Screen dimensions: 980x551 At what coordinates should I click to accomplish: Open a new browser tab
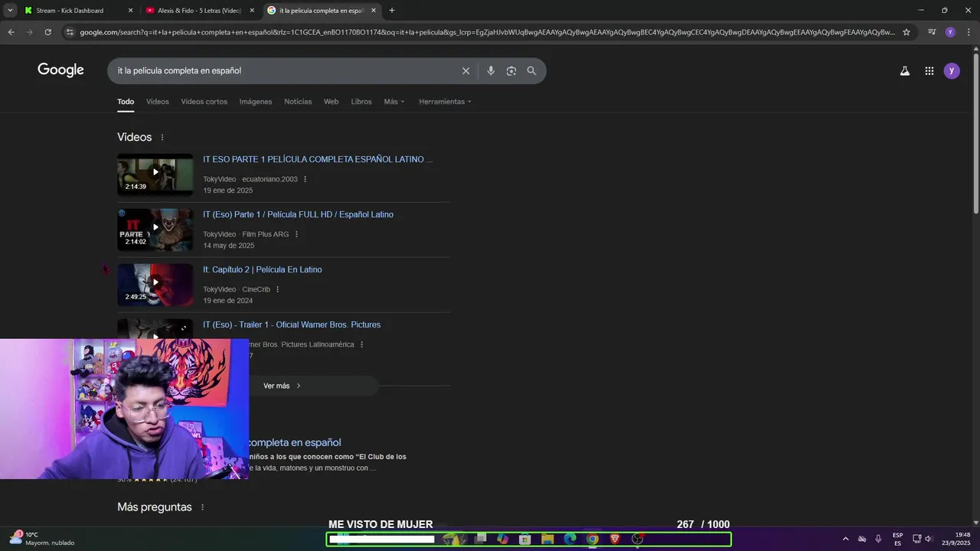click(x=391, y=11)
